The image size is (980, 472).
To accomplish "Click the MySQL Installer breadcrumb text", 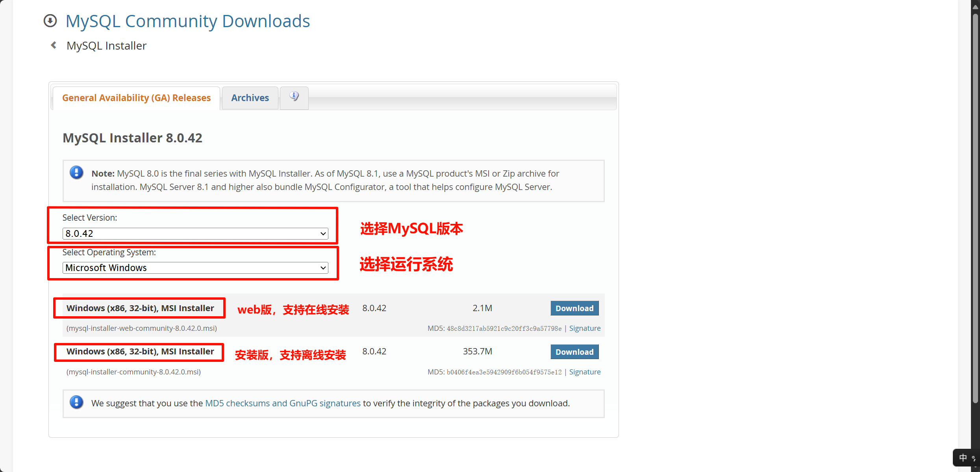I will coord(106,46).
